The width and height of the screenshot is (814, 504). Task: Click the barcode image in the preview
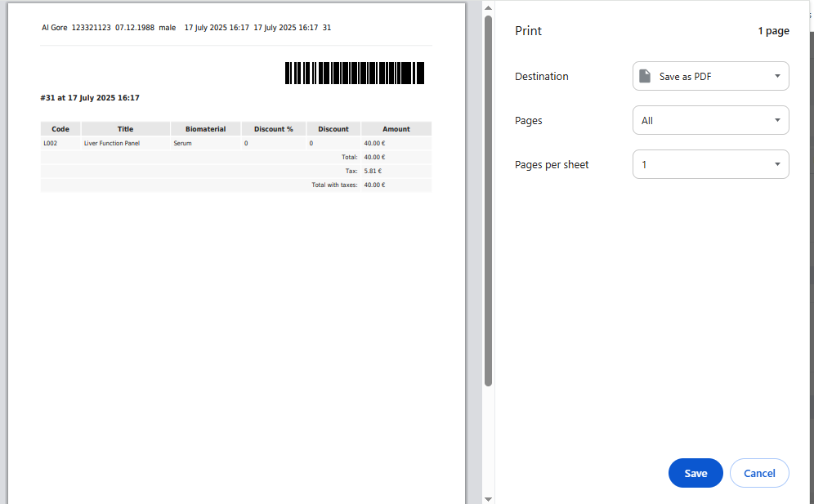(x=355, y=73)
